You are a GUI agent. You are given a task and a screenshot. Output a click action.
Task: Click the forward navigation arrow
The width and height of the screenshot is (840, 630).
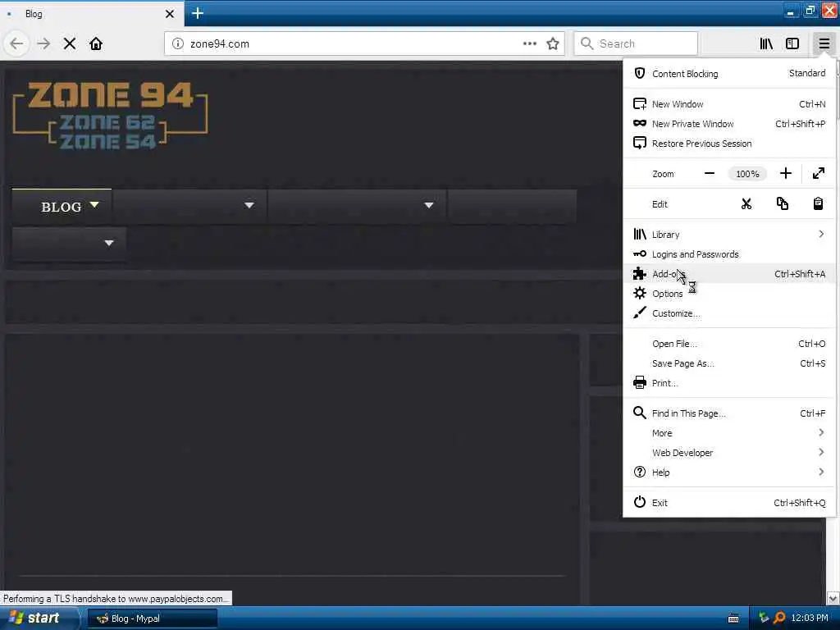point(43,43)
